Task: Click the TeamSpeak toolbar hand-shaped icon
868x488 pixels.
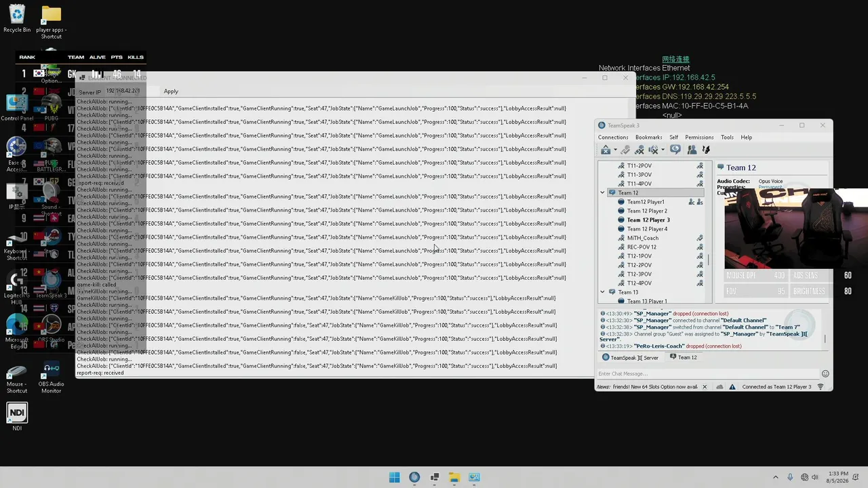Action: point(706,150)
